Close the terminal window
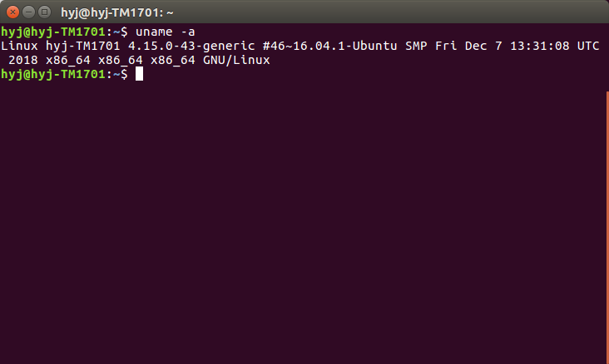The width and height of the screenshot is (609, 364). coord(12,12)
